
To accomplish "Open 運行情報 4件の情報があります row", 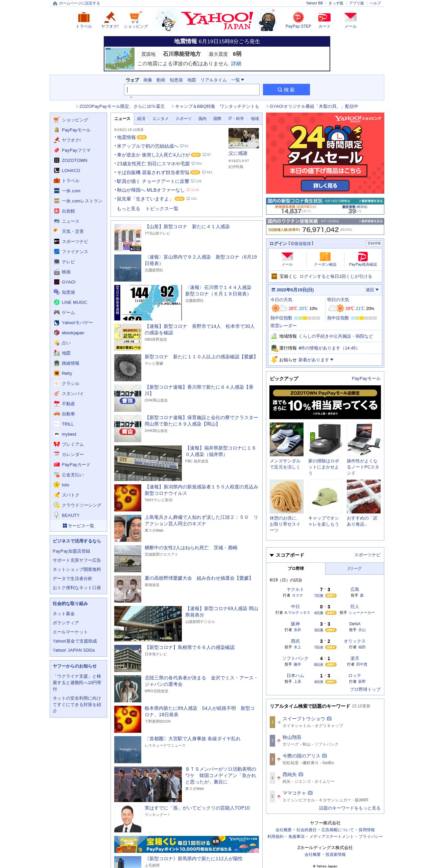I will tap(325, 348).
